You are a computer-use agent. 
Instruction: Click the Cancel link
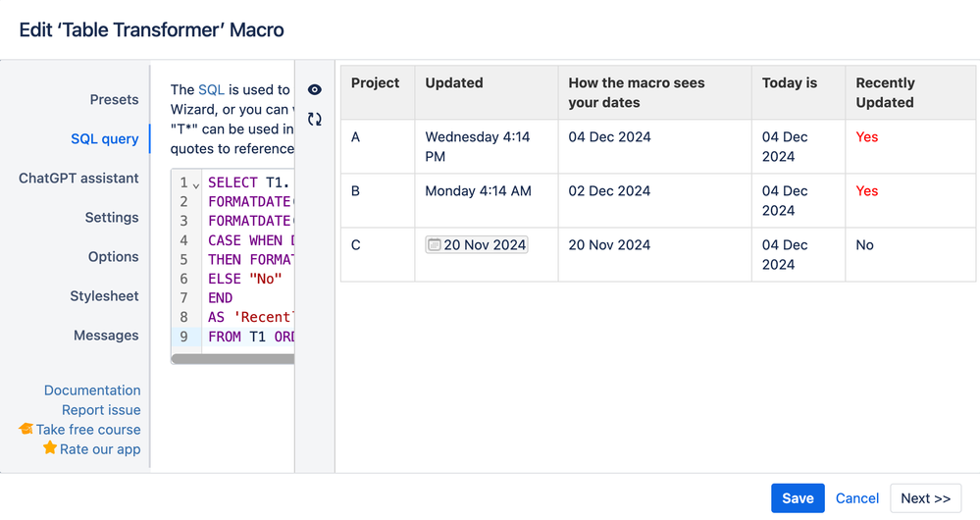coord(856,498)
